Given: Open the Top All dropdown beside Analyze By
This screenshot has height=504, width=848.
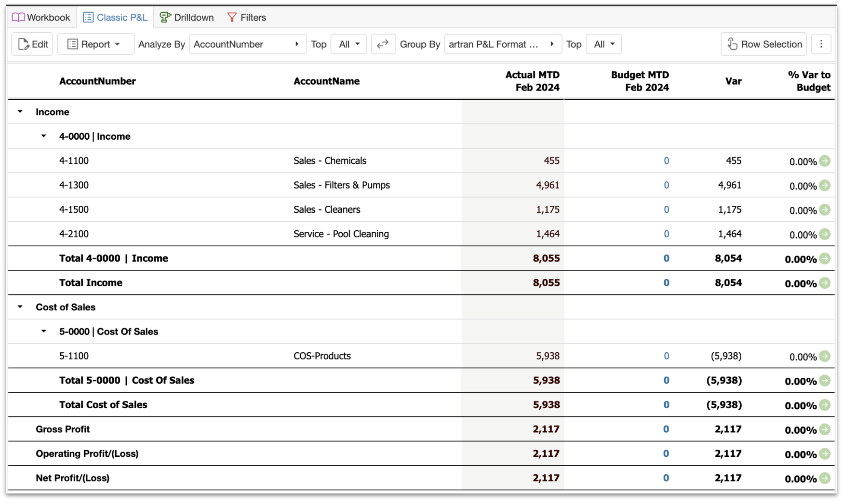Looking at the screenshot, I should 349,44.
